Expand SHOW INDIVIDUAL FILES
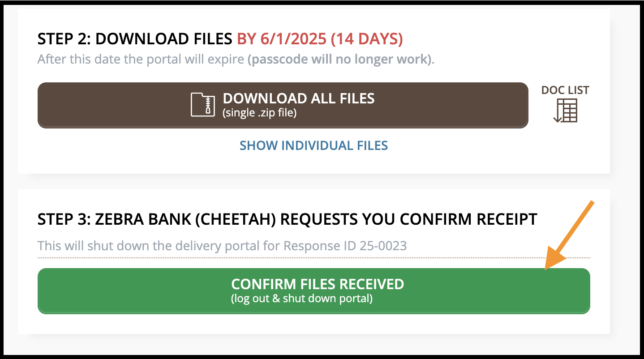 314,145
